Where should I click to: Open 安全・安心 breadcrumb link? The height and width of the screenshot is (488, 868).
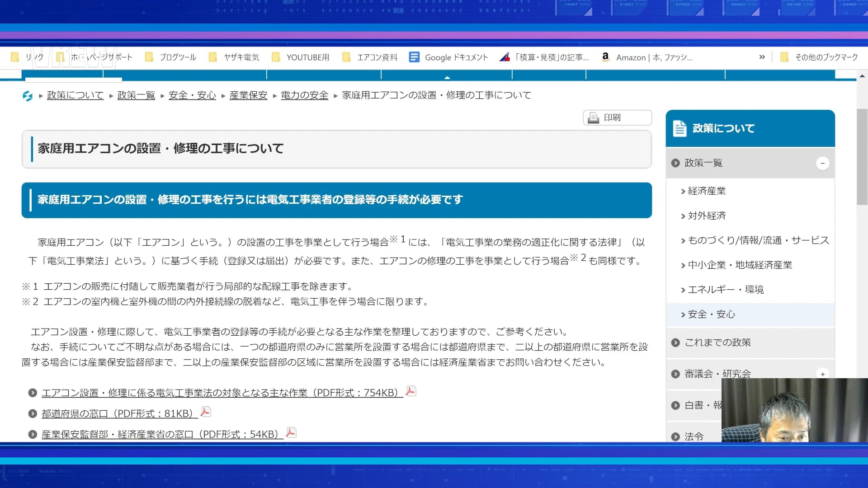click(192, 95)
